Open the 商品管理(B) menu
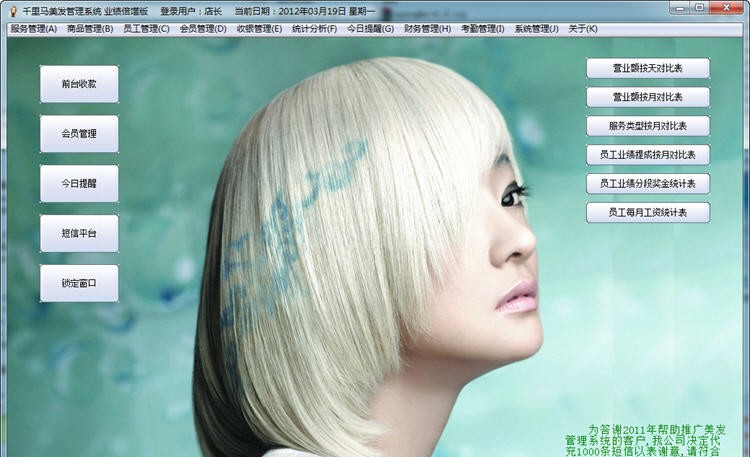 click(90, 29)
